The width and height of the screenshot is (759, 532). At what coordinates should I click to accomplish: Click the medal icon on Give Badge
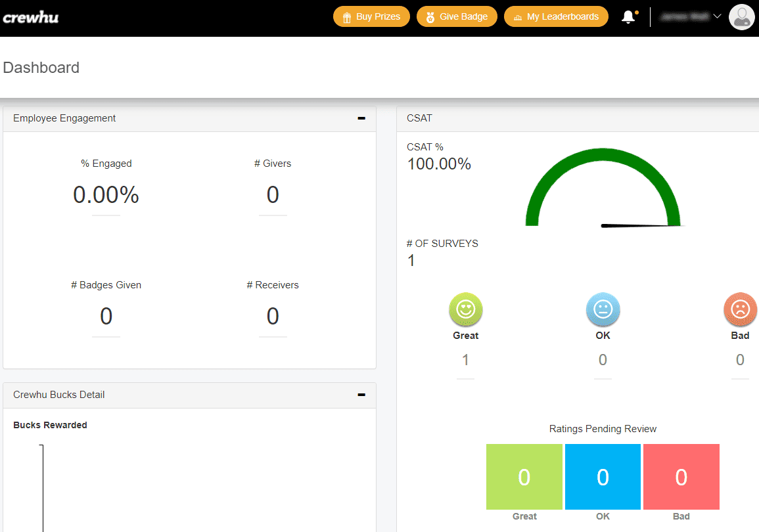[430, 17]
